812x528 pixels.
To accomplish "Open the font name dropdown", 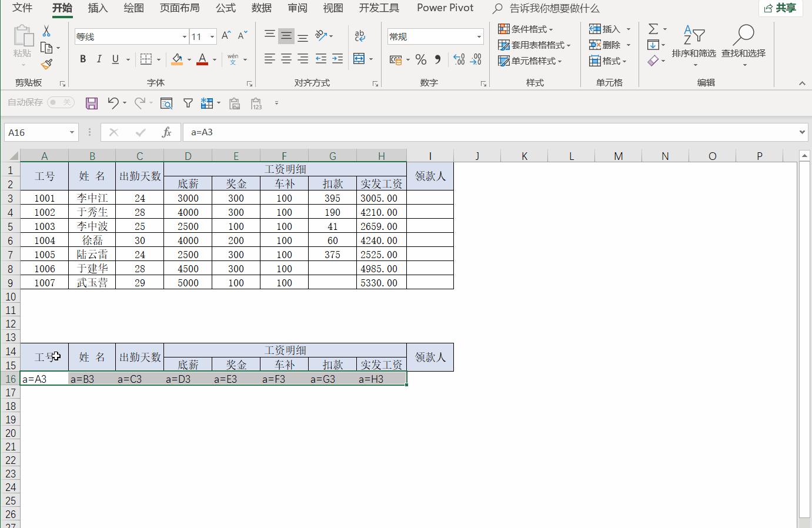I will (x=184, y=36).
